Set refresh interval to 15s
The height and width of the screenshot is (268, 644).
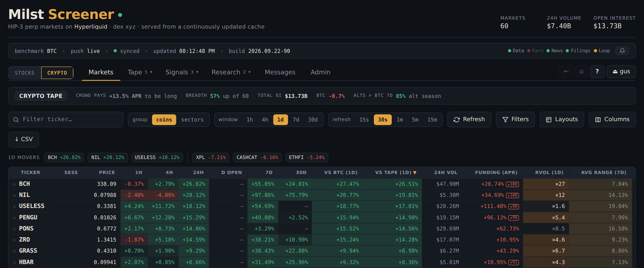(x=364, y=120)
